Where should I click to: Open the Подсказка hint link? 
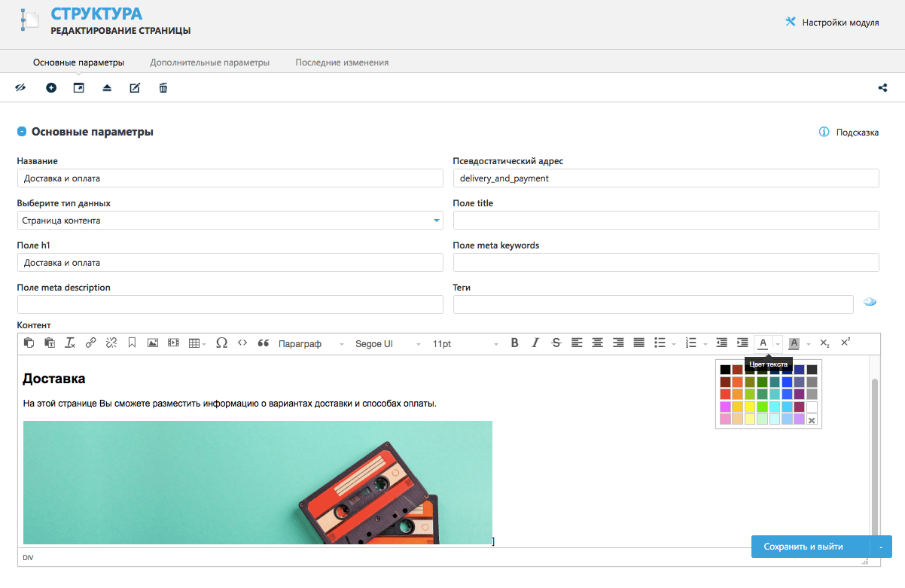[849, 133]
